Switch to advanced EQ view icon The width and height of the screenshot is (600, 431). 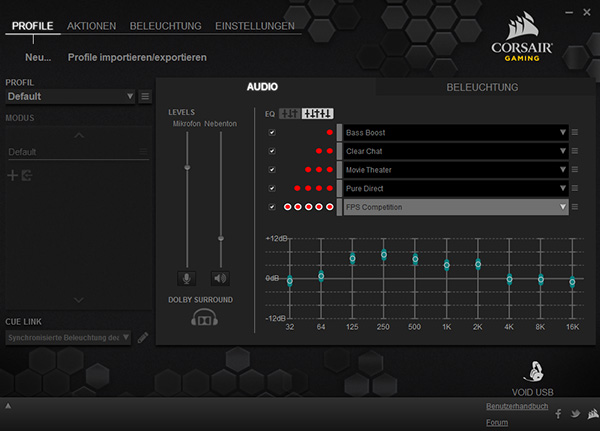(x=318, y=114)
